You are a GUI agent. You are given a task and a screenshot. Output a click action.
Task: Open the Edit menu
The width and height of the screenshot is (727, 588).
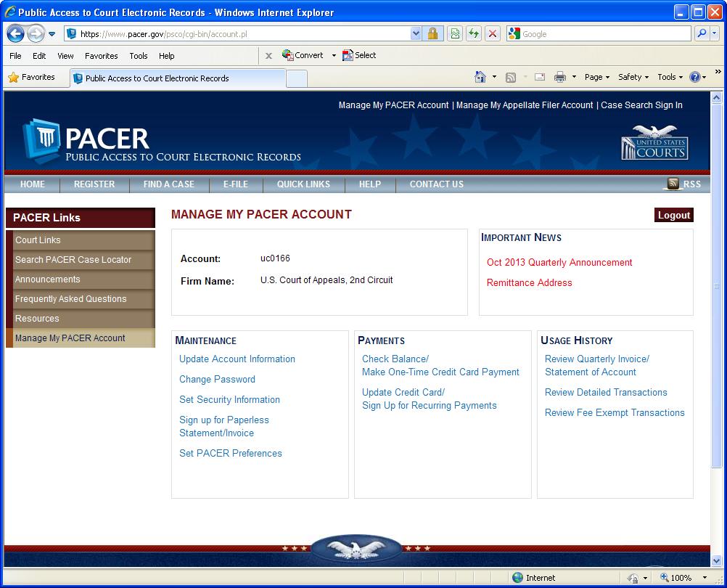point(39,56)
